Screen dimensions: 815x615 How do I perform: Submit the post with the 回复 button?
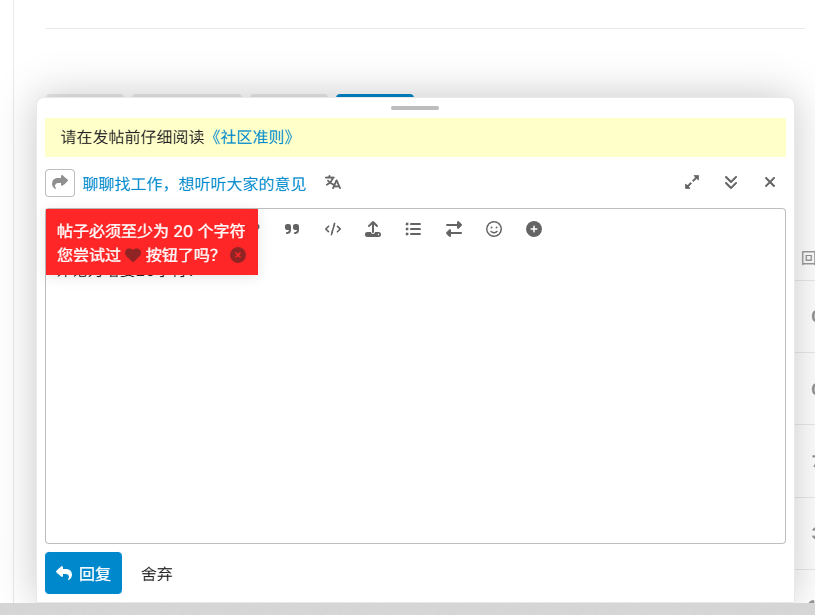(83, 573)
